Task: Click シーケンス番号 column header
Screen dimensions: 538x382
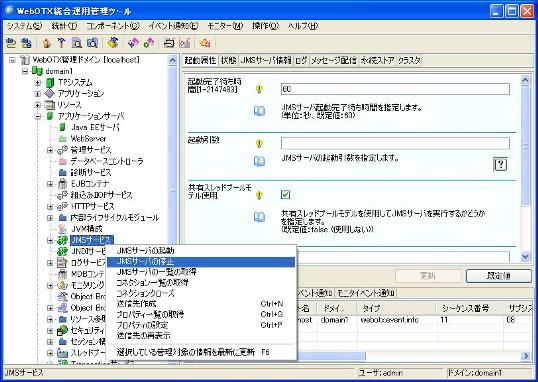Action: coord(470,308)
